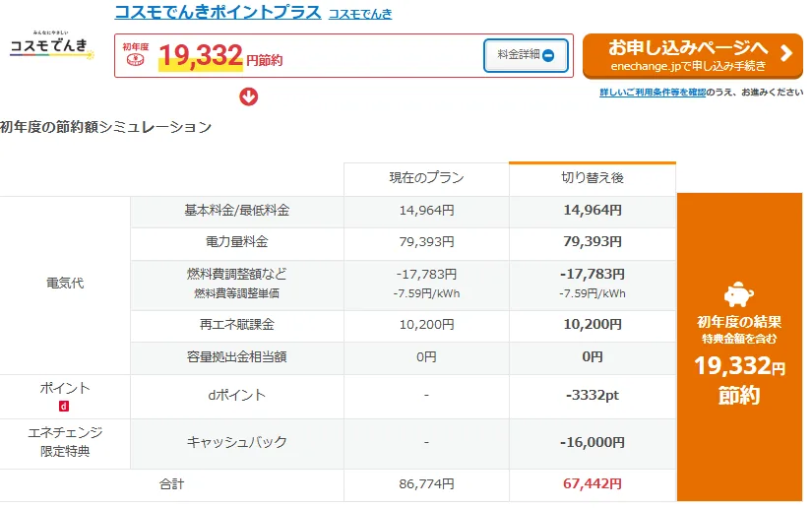Select the 現在のプラン column header
Screen dimensions: 812x508
(x=426, y=178)
